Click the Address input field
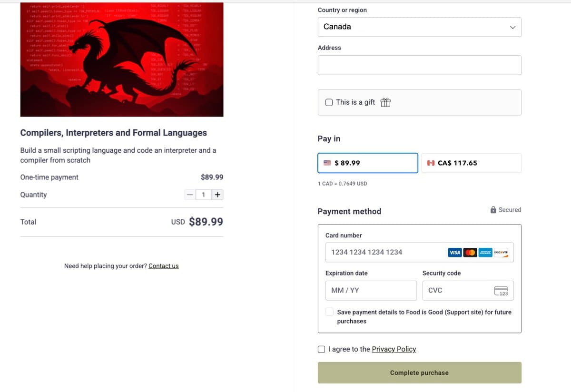Viewport: 571px width, 392px height. [x=419, y=65]
